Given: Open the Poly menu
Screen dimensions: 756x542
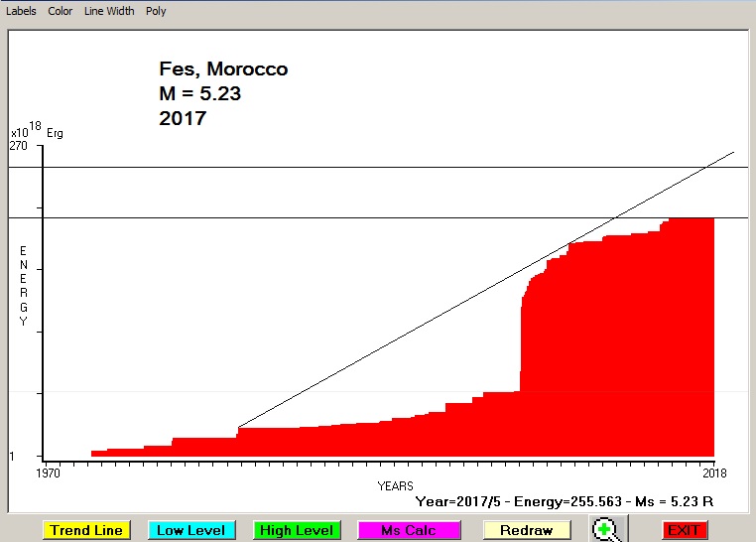Looking at the screenshot, I should click(156, 12).
